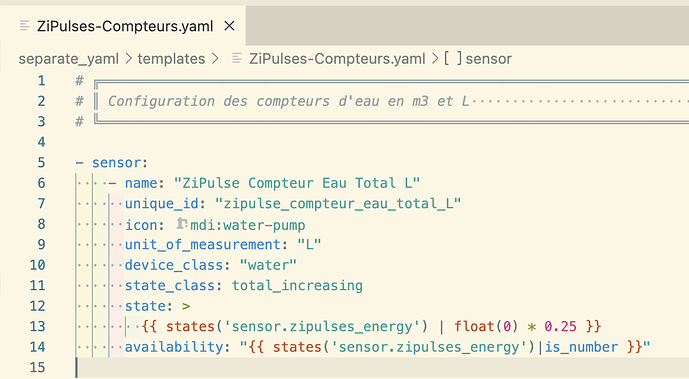689x379 pixels.
Task: Select the ZiPulses-Compteurs.yaml editor tab
Action: pyautogui.click(x=123, y=26)
